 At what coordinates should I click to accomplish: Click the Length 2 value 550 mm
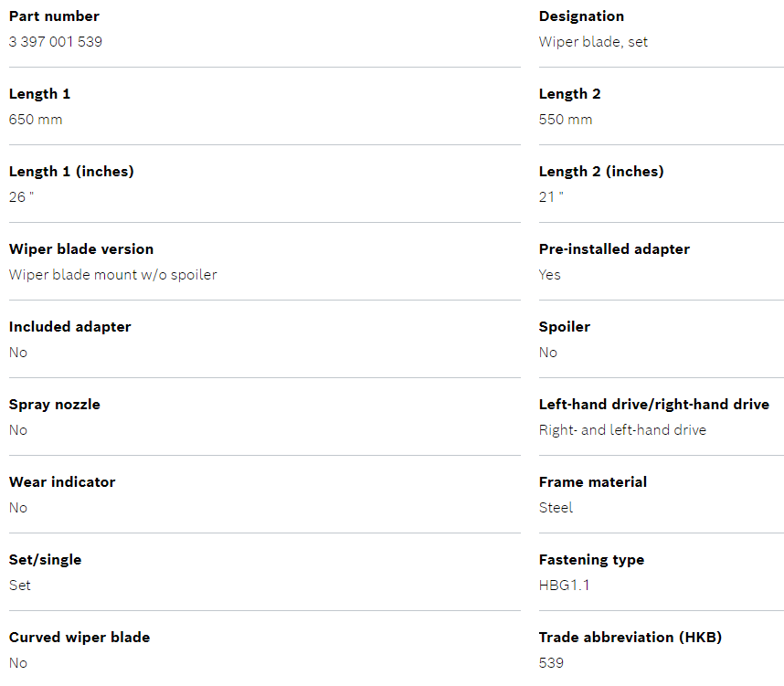coord(566,120)
